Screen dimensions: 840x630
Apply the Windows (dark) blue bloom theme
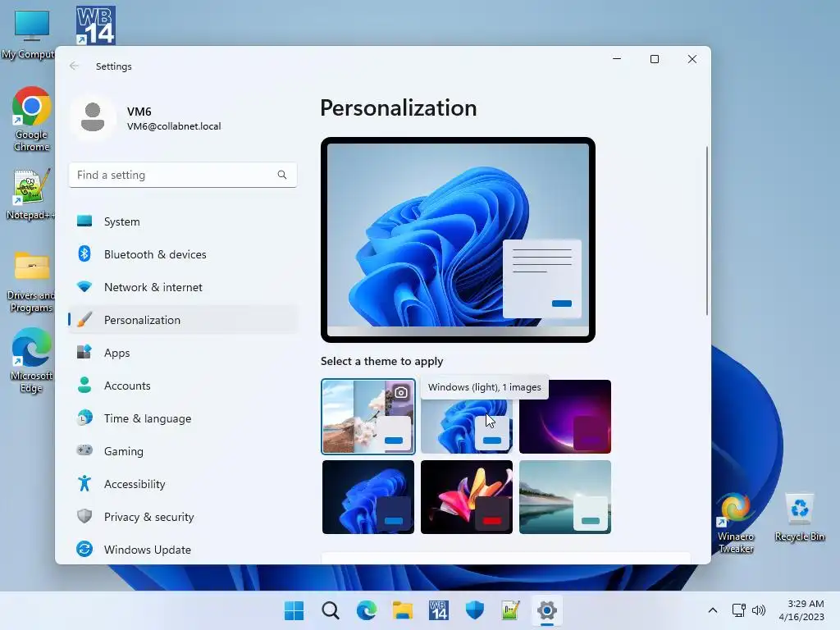click(368, 497)
